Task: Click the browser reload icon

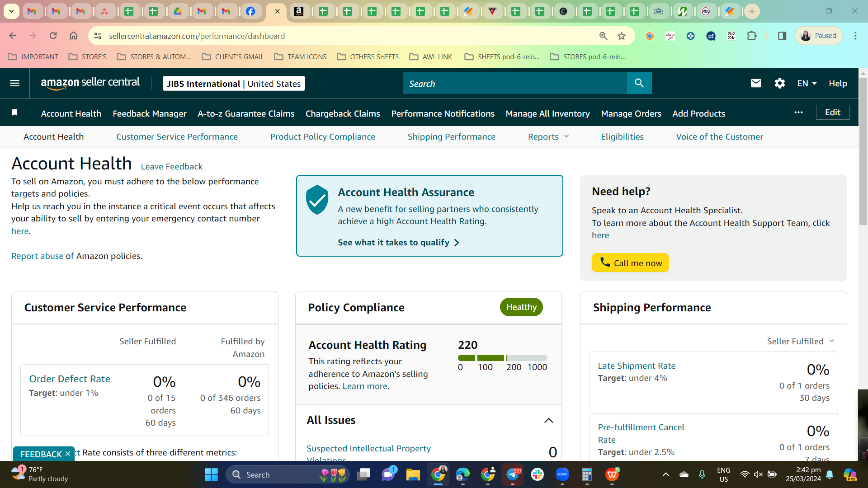Action: pos(53,36)
